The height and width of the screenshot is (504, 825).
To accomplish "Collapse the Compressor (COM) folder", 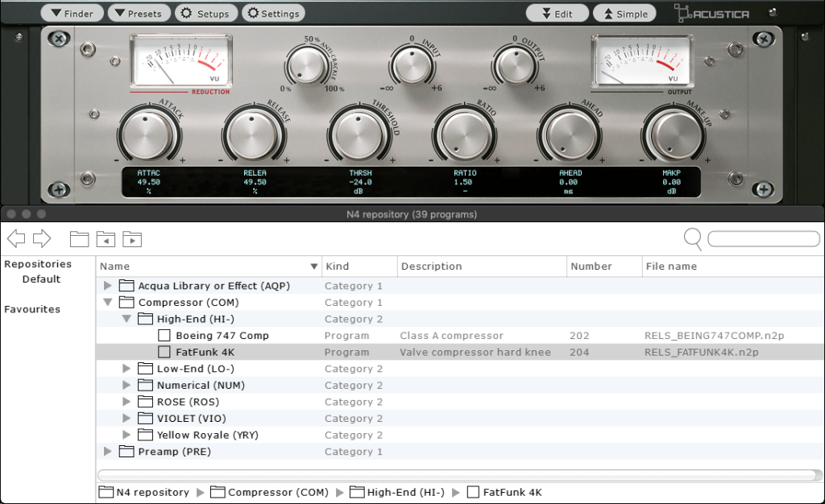I will point(107,302).
